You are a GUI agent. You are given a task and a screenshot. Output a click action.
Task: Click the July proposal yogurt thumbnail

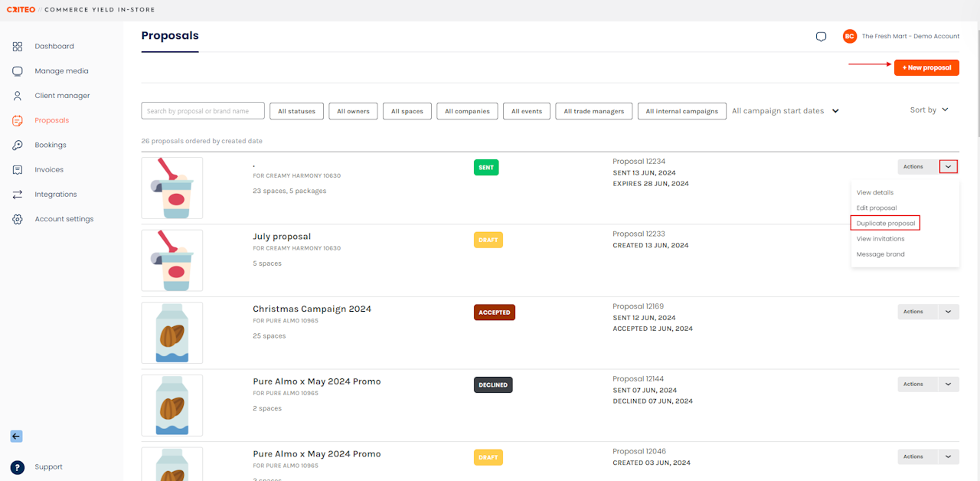click(x=172, y=260)
